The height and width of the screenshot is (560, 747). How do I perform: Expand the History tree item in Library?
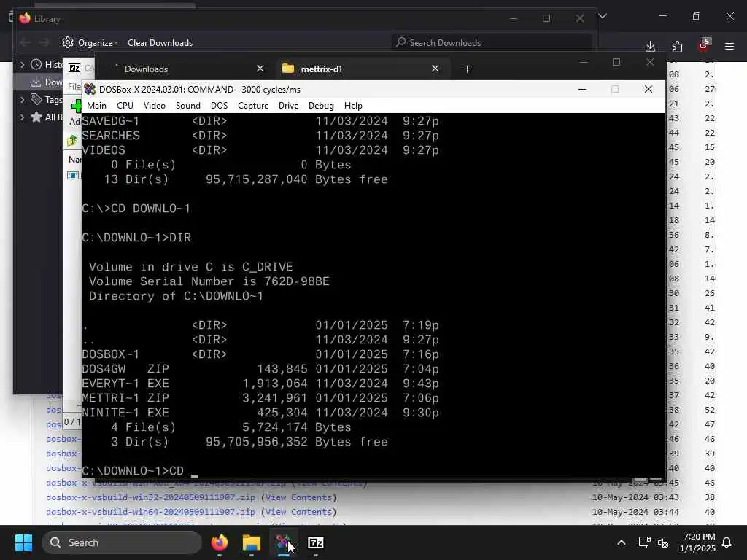pyautogui.click(x=22, y=64)
